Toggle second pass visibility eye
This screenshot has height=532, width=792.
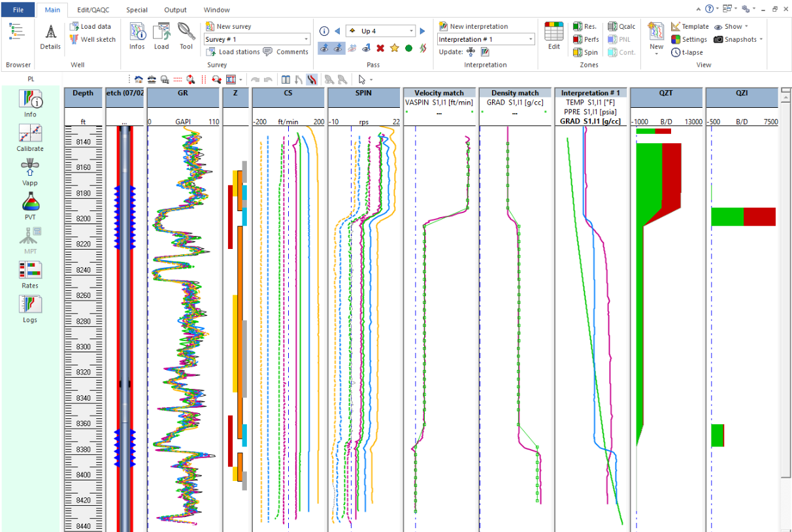coord(338,48)
